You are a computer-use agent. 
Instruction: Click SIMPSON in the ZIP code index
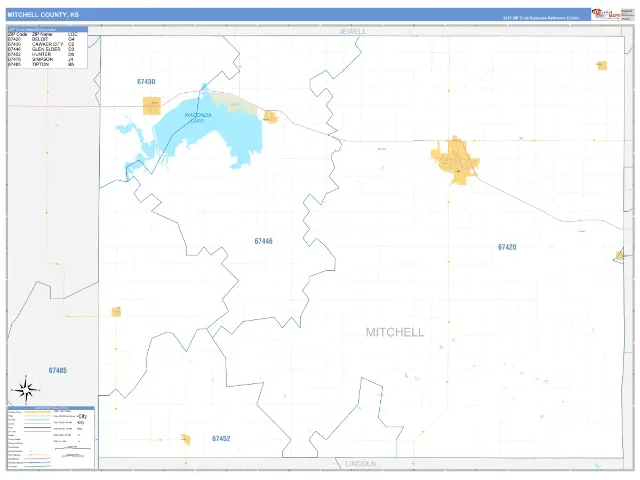[x=42, y=59]
